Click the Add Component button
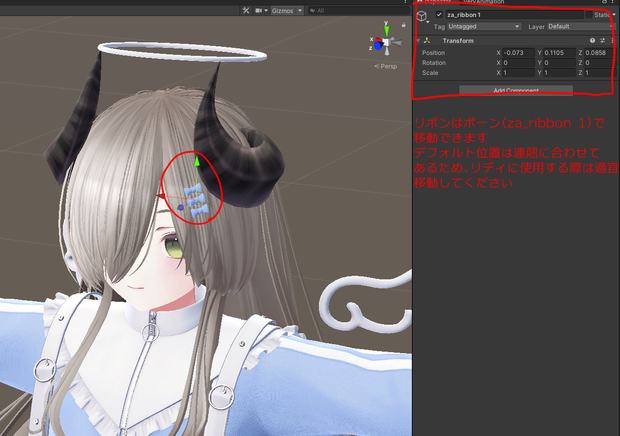The height and width of the screenshot is (436, 620). 516,90
